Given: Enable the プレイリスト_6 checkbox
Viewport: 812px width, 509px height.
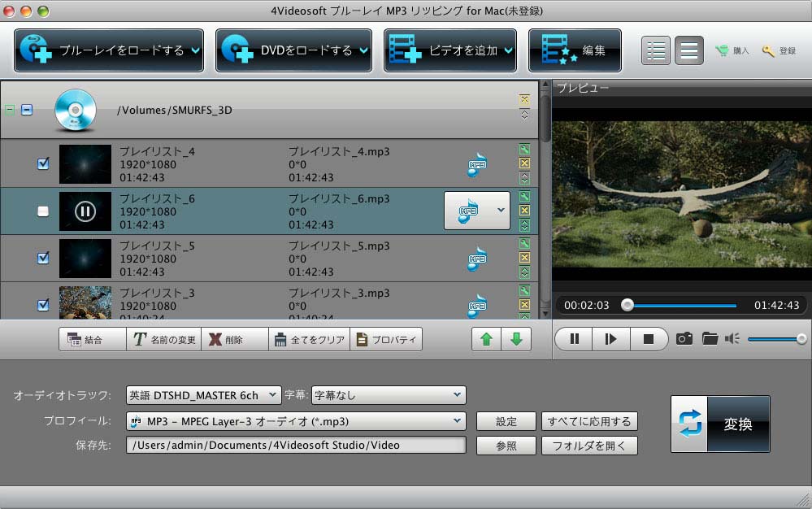Looking at the screenshot, I should point(44,211).
